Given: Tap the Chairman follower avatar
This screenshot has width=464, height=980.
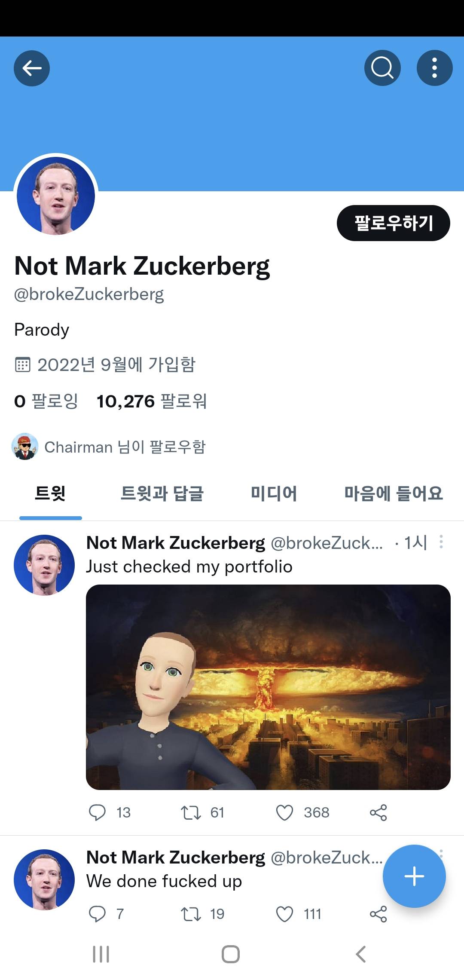Looking at the screenshot, I should click(25, 447).
